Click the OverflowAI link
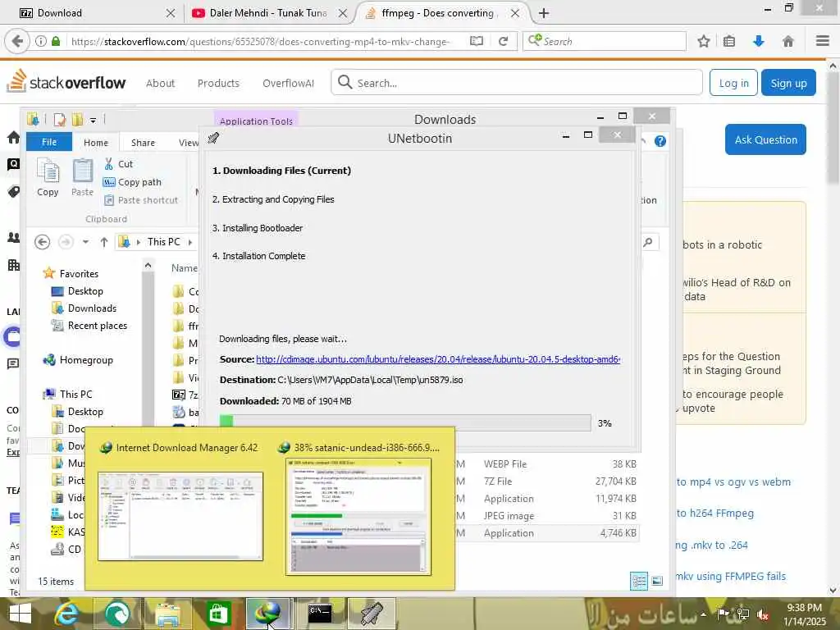This screenshot has height=630, width=840. click(x=288, y=83)
